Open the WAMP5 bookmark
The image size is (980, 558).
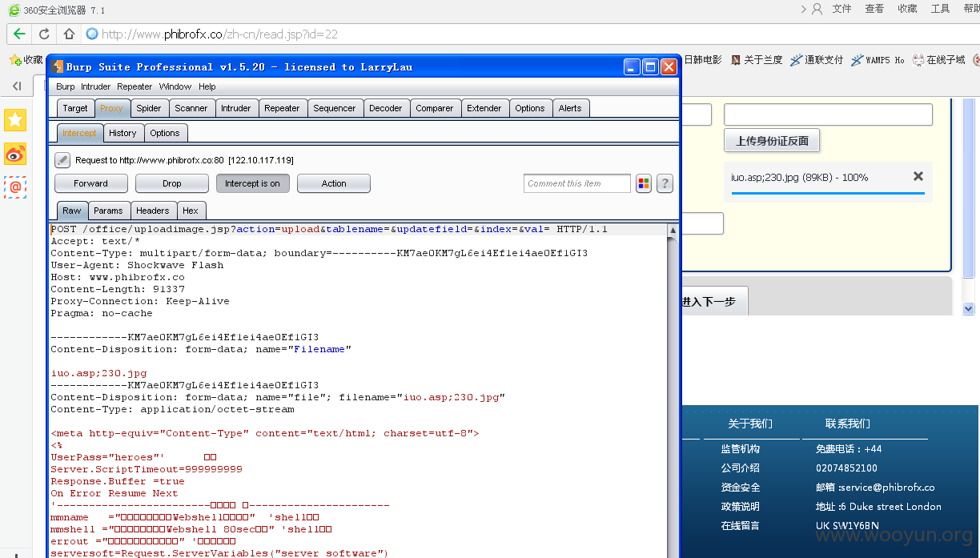tap(878, 60)
